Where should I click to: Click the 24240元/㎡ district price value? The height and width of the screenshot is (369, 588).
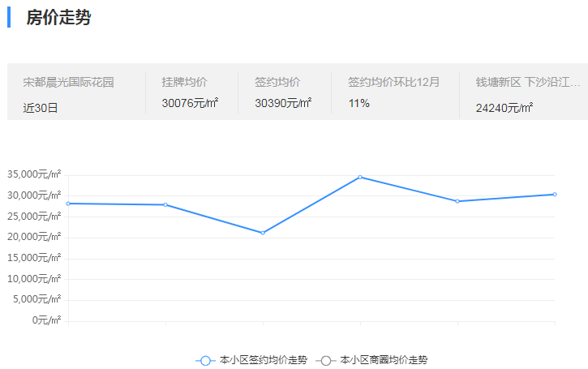504,107
